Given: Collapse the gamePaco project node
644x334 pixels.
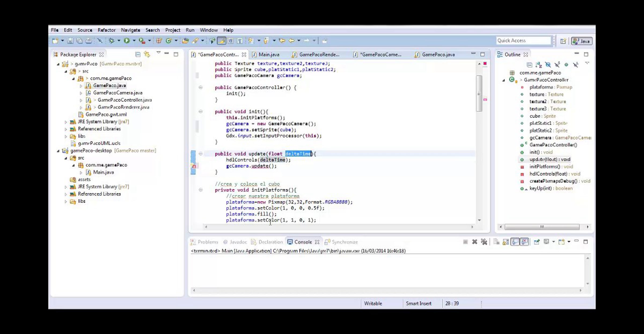Looking at the screenshot, I should 58,64.
